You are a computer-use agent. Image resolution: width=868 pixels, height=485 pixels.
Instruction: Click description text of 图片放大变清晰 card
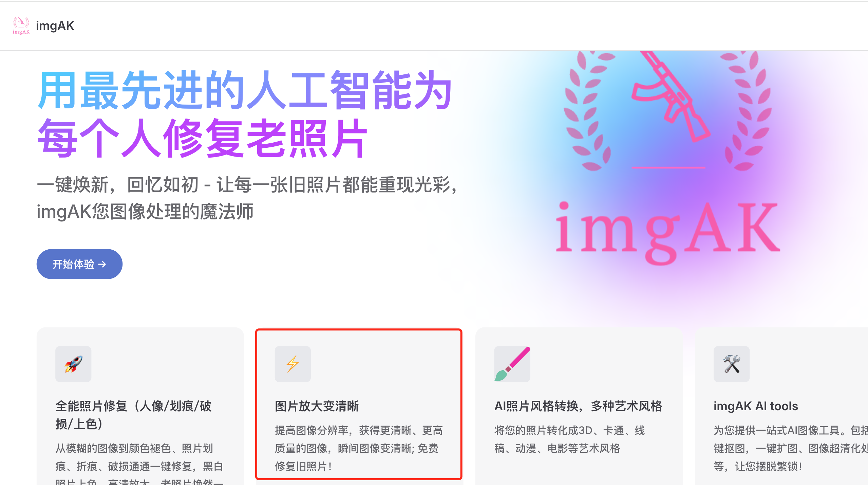coord(359,448)
